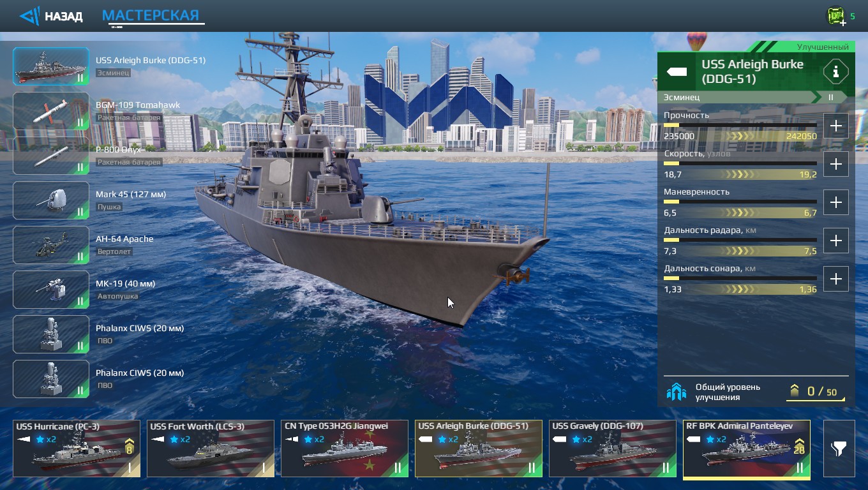
Task: Open the ship filter funnel icon
Action: pos(839,449)
